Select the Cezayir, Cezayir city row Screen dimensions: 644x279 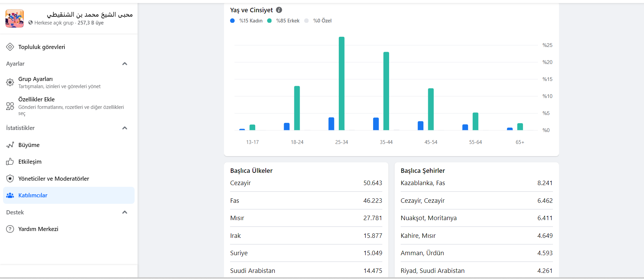[477, 201]
